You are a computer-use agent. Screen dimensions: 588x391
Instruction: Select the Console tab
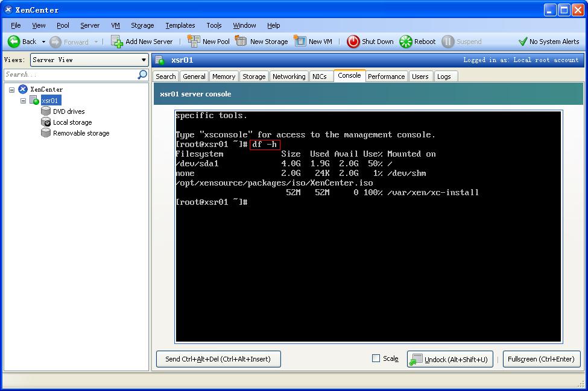tap(350, 75)
